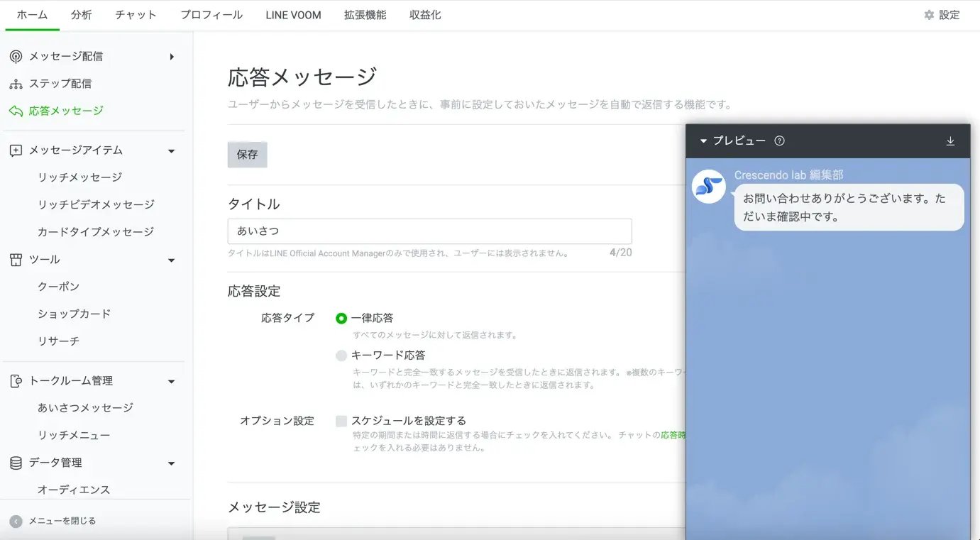Open the LINE VOOM tab
Viewport: 980px width, 540px height.
293,15
